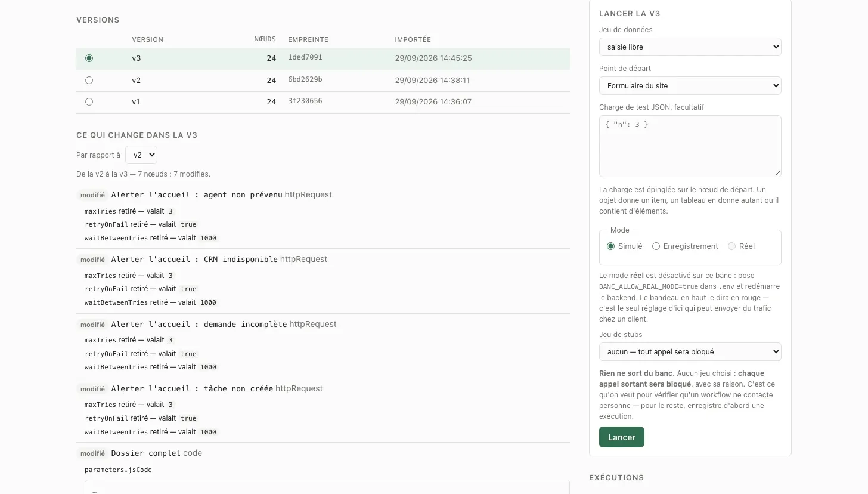Select the v1 version radio button
This screenshot has height=494, width=868.
89,101
